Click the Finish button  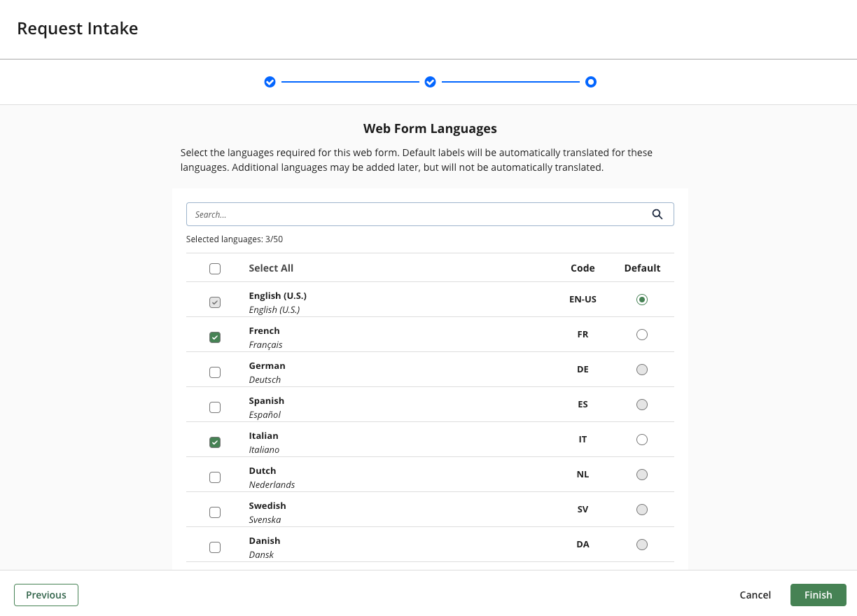[818, 594]
